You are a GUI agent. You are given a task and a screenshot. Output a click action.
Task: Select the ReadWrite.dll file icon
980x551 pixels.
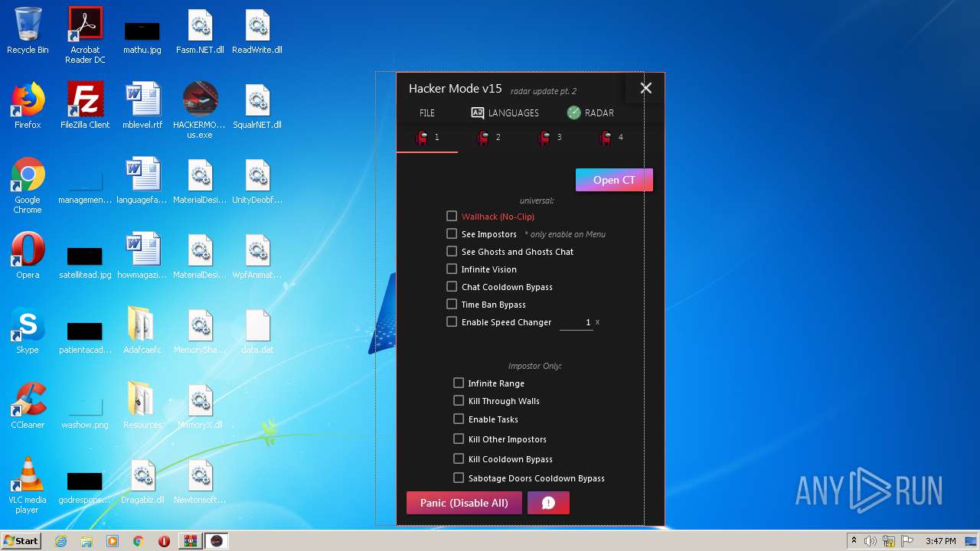257,31
